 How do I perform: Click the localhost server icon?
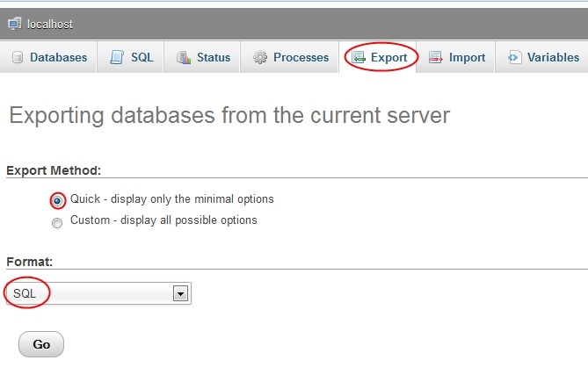(x=15, y=24)
